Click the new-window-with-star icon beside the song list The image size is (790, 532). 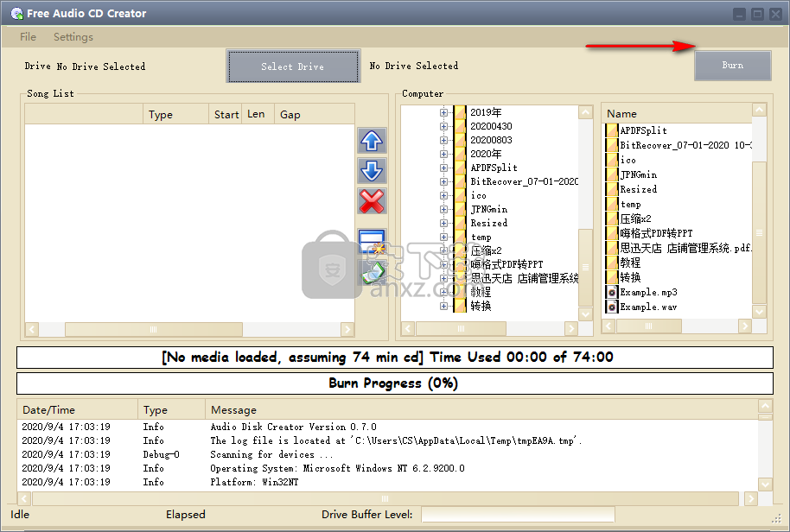click(372, 241)
